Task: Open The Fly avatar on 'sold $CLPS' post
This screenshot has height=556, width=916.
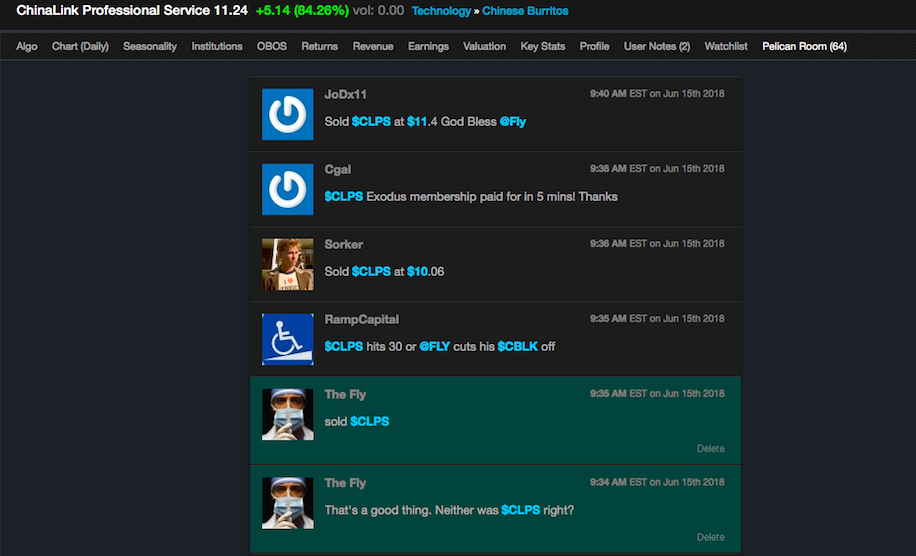Action: 287,414
